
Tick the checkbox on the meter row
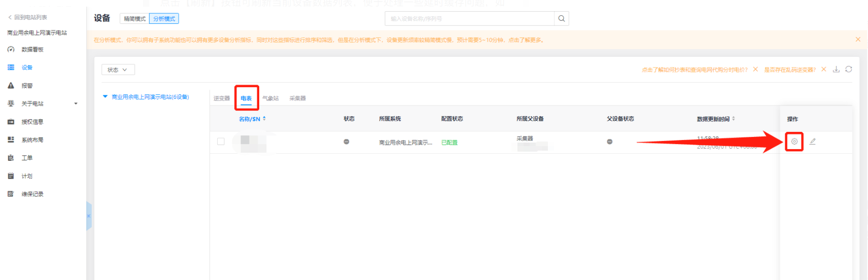tap(221, 142)
